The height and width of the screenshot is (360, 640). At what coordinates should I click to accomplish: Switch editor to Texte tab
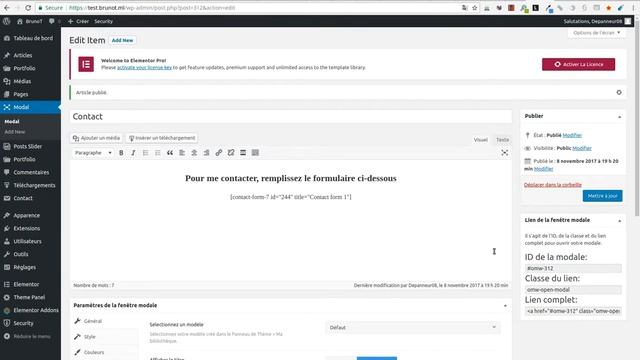[x=502, y=140]
